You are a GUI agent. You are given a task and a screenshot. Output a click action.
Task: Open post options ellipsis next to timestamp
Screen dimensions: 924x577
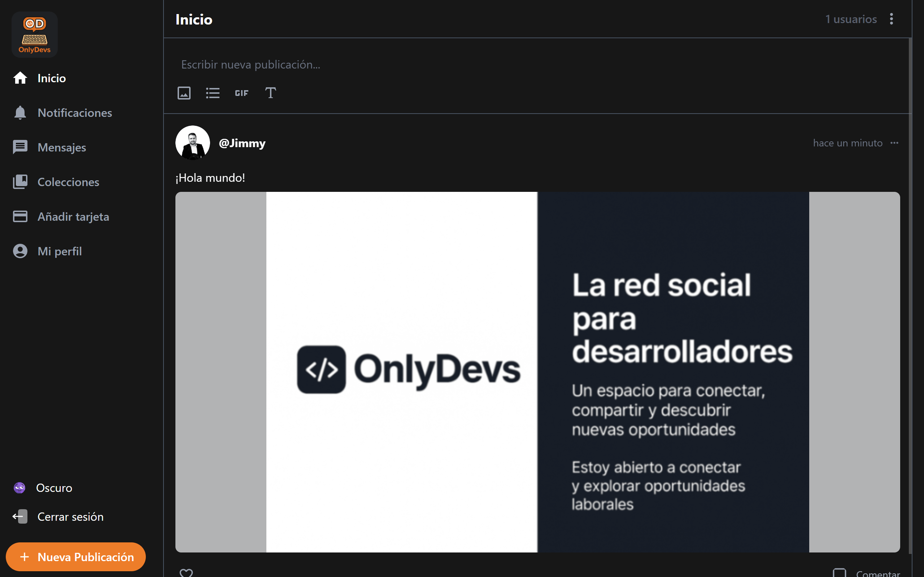(x=894, y=143)
